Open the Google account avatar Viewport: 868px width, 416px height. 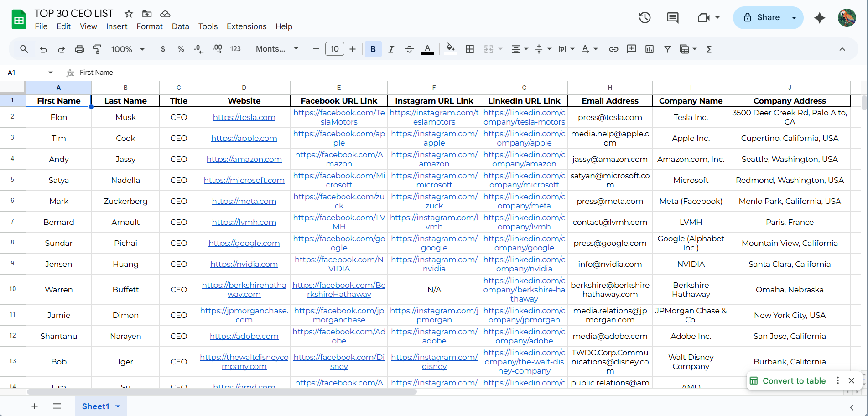(x=847, y=18)
